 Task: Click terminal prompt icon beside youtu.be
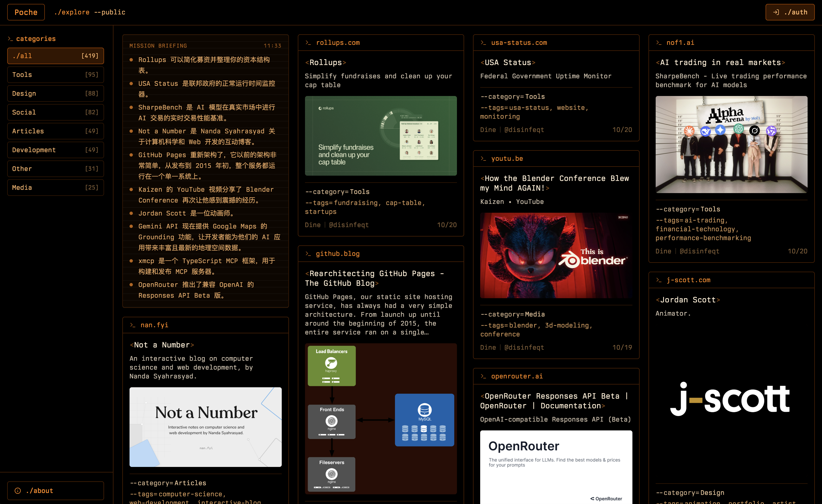pos(484,159)
